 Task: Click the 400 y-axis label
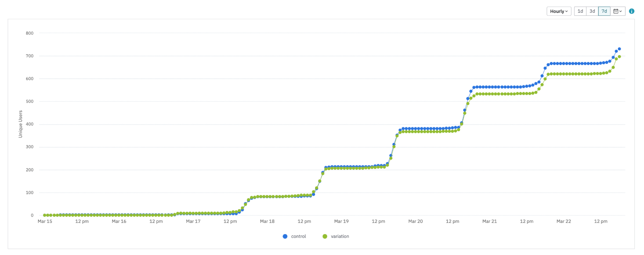tap(30, 124)
